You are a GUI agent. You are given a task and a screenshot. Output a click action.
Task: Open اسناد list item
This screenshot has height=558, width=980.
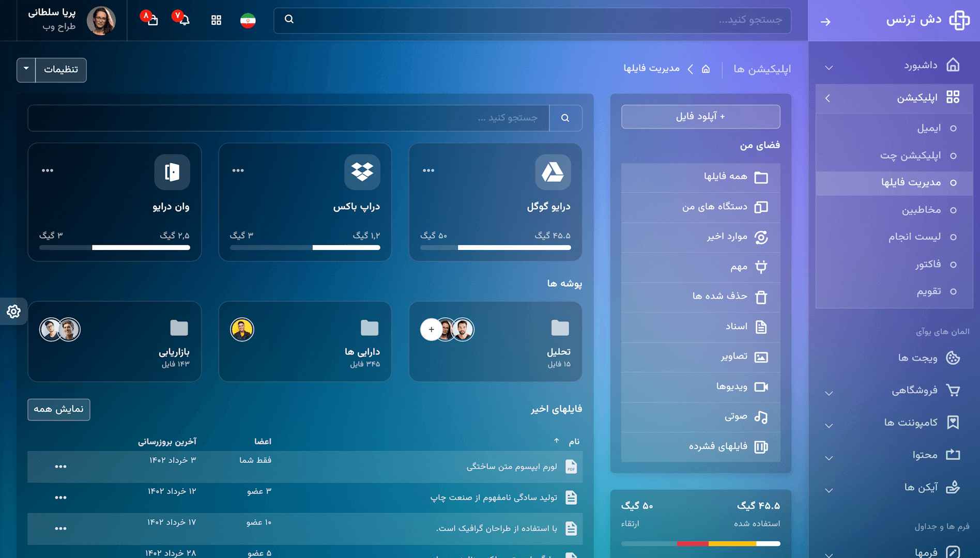(701, 327)
